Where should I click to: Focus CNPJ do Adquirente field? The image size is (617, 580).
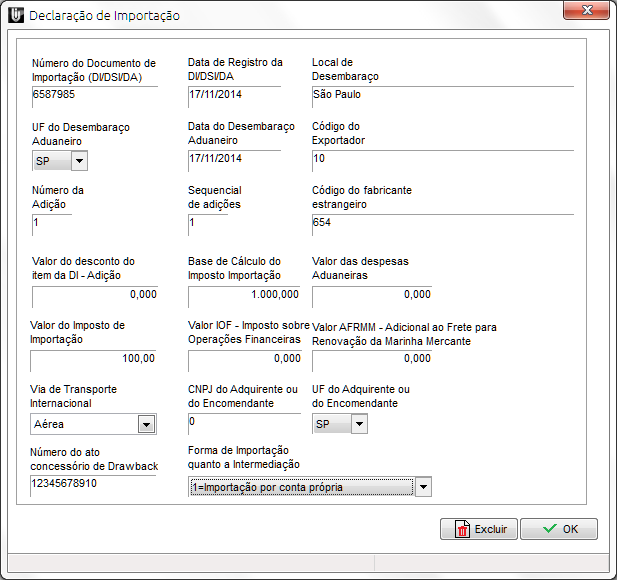tap(244, 421)
